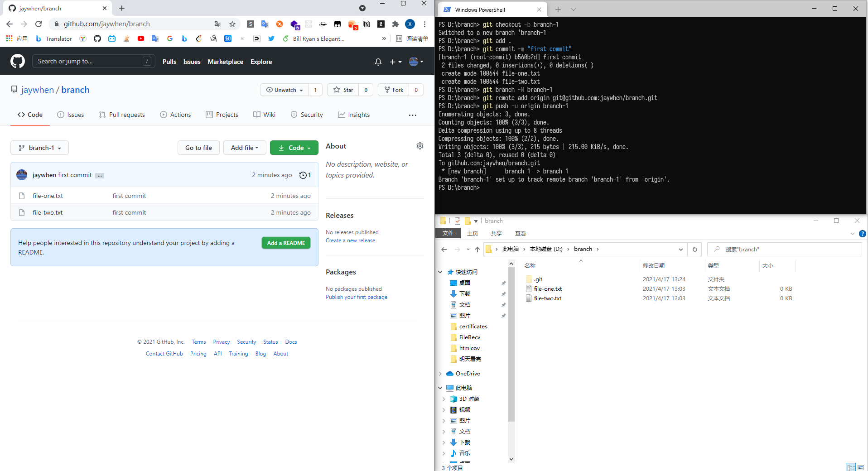
Task: Open Marketplace in the GitHub header
Action: coord(225,62)
